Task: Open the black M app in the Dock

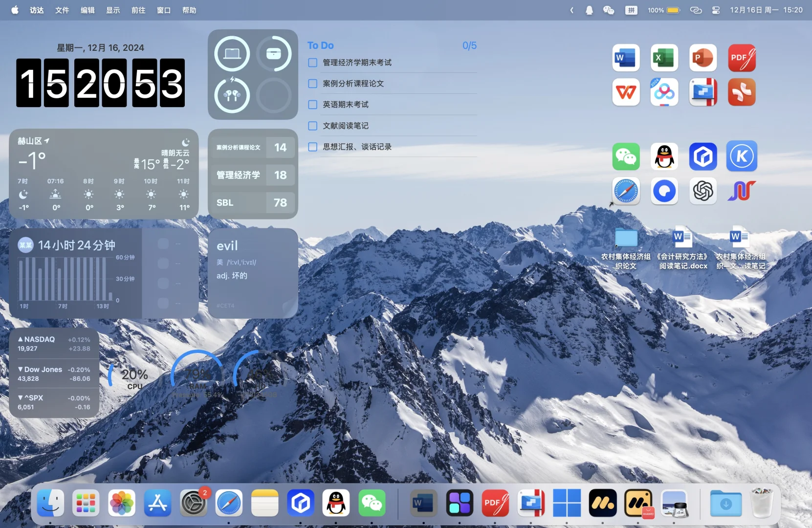Action: click(x=603, y=503)
